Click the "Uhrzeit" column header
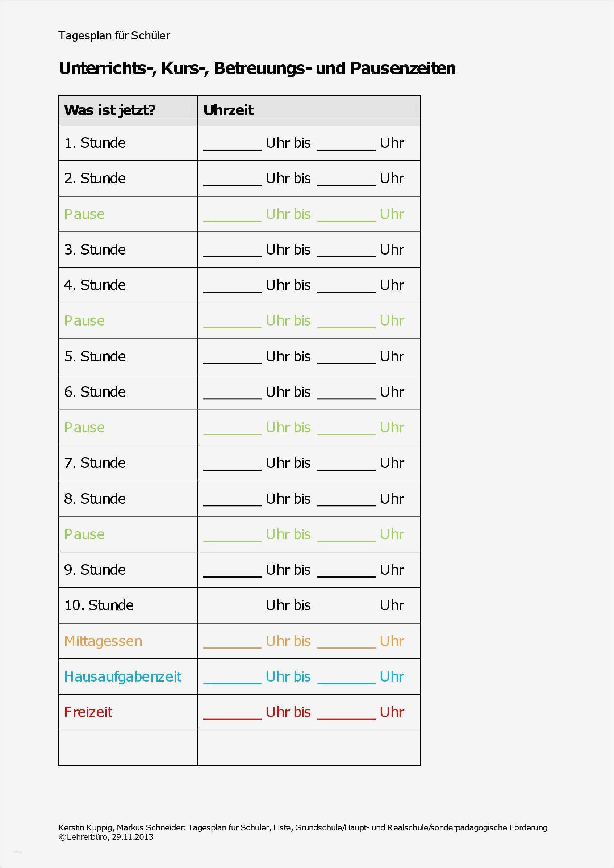 pos(228,110)
